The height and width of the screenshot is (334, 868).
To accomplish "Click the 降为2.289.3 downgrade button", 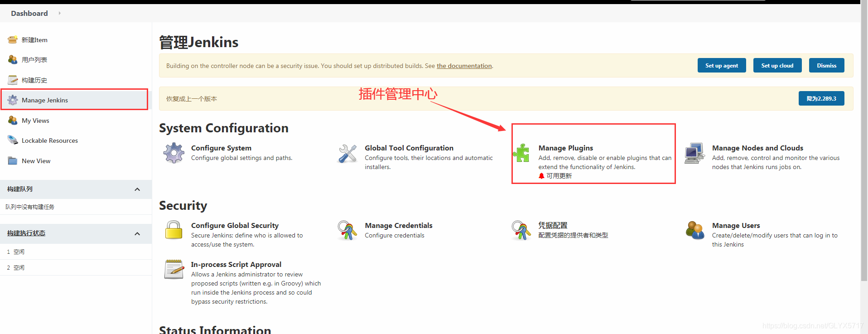I will [x=821, y=98].
